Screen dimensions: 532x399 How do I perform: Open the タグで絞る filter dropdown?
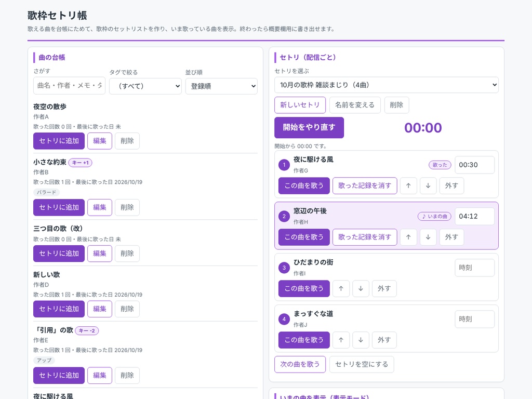pos(145,86)
